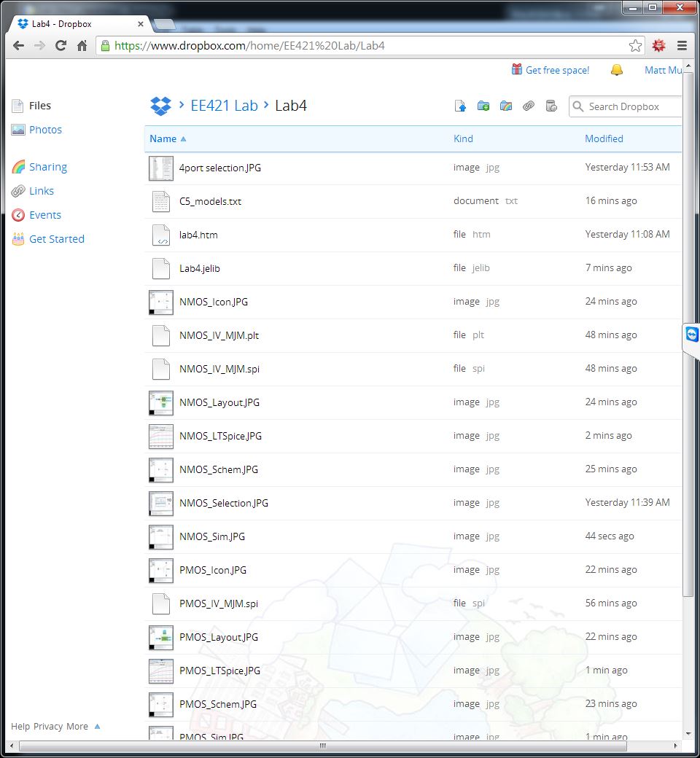Select the NMOS_Selection.JPG file name

pos(224,503)
